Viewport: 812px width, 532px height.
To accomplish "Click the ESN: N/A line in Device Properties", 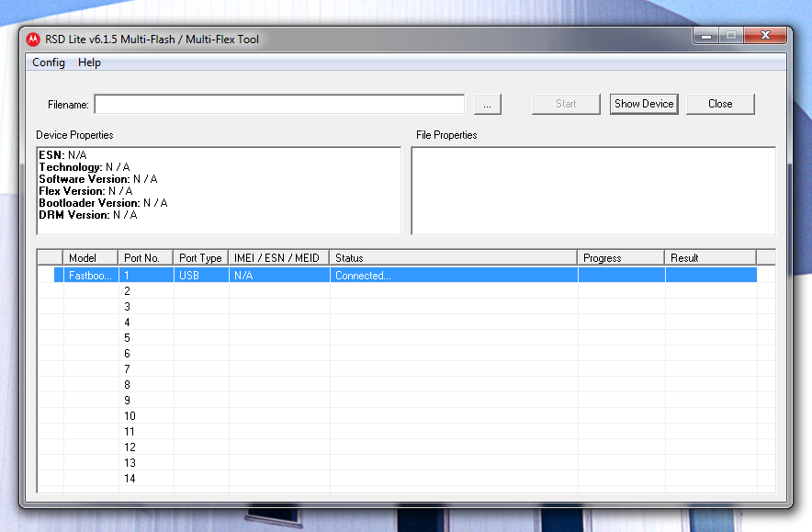I will click(x=62, y=155).
